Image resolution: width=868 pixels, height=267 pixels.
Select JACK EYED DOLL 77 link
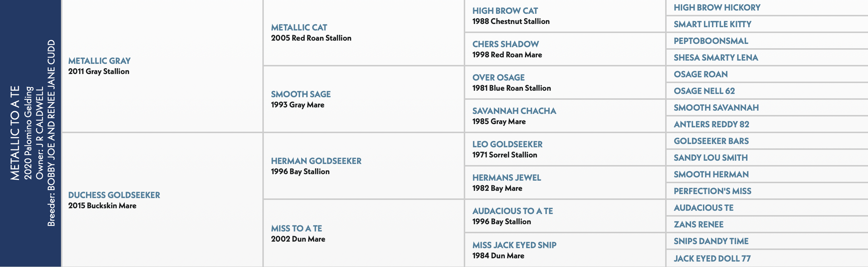click(712, 258)
